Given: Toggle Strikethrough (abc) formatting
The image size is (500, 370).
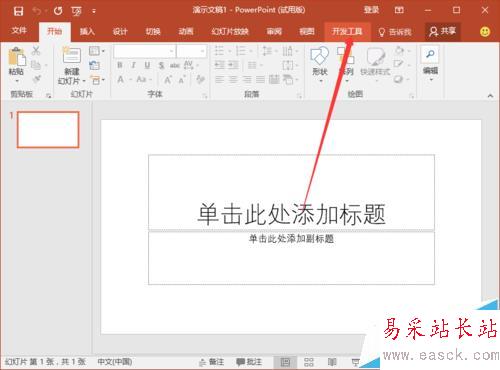Looking at the screenshot, I should tap(175, 65).
